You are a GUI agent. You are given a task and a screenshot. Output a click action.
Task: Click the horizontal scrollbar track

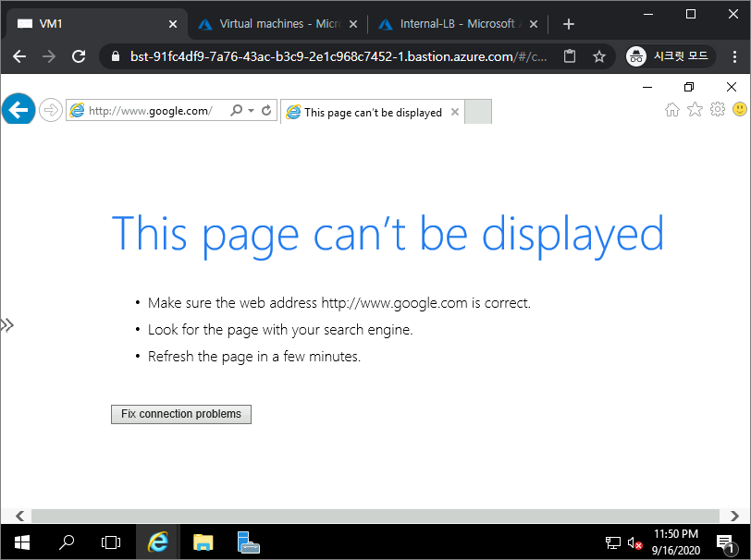pyautogui.click(x=375, y=516)
